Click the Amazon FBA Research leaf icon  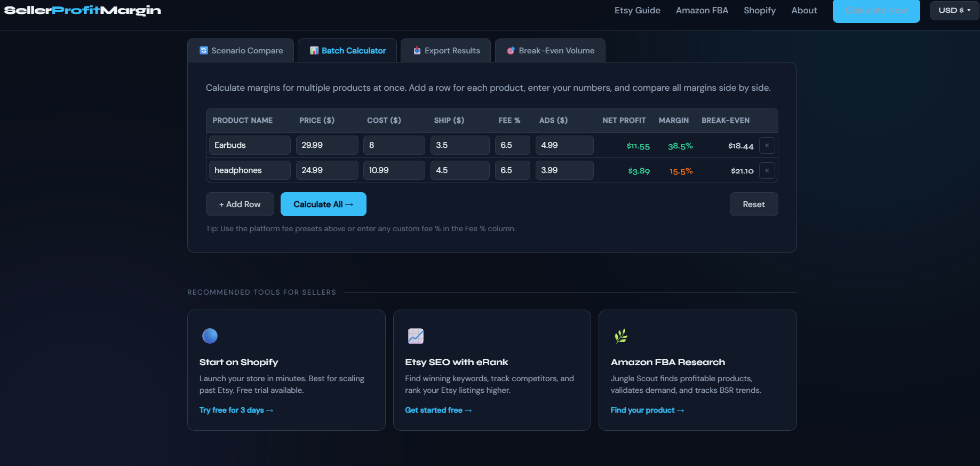click(621, 336)
